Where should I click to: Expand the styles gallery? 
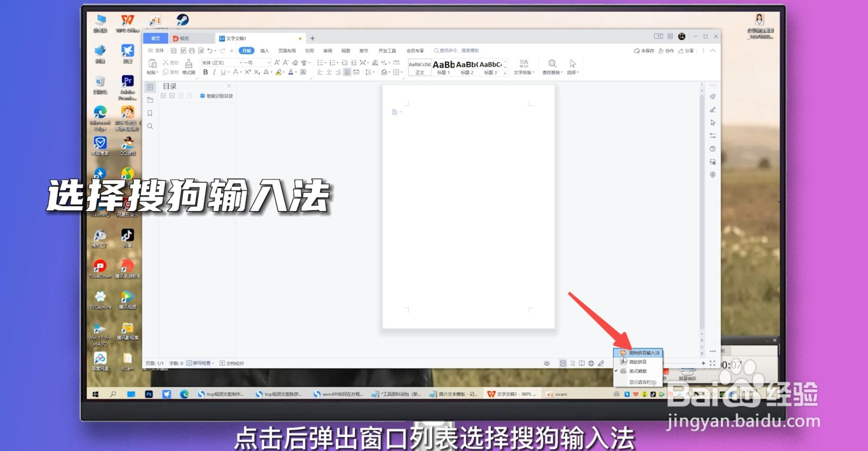[505, 73]
